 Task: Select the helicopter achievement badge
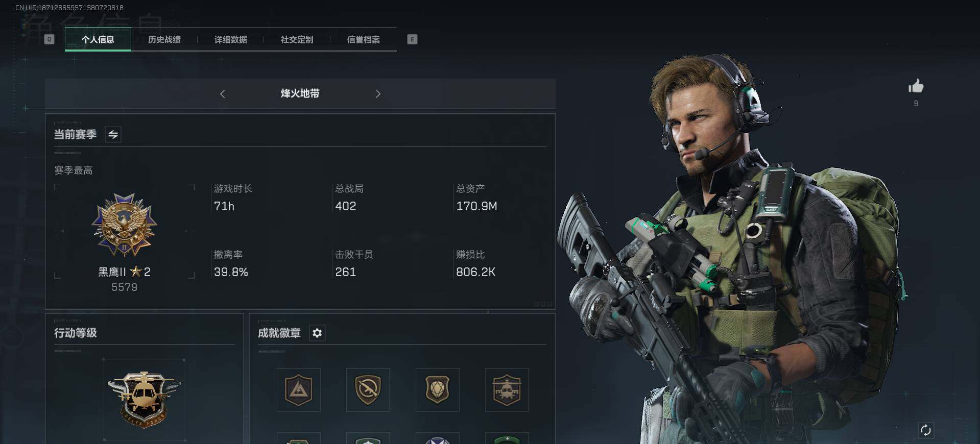[507, 390]
